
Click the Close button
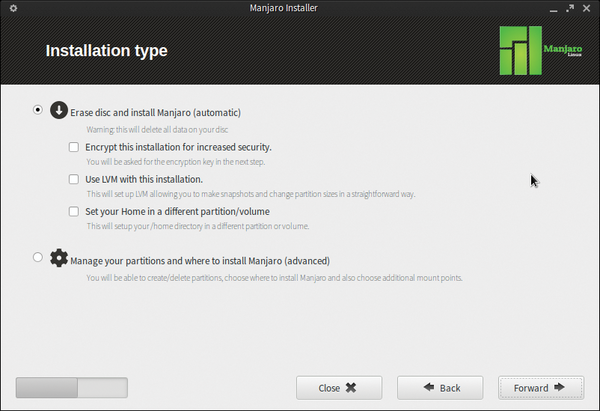pyautogui.click(x=339, y=388)
